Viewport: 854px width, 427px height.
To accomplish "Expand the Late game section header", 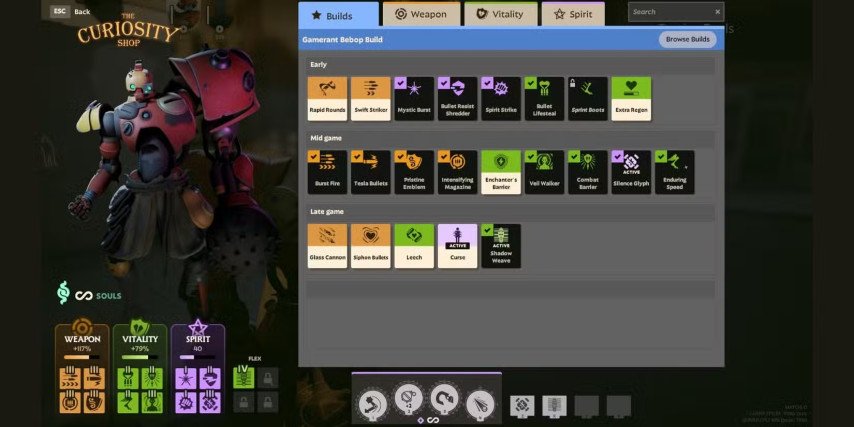I will [x=510, y=211].
